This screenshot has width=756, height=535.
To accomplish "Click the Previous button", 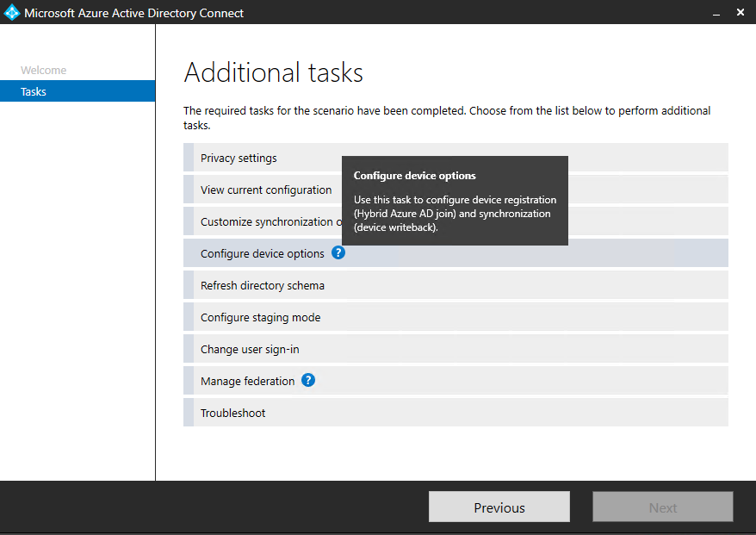I will tap(499, 507).
